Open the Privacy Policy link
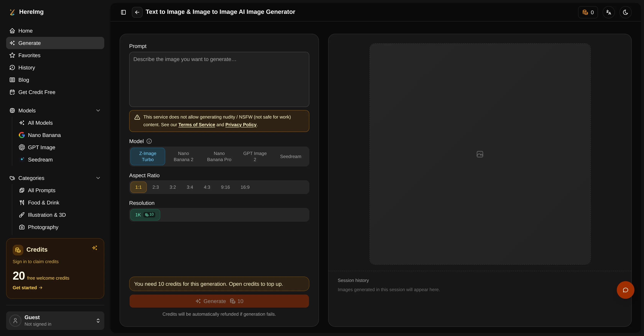The width and height of the screenshot is (644, 336). coord(241,125)
